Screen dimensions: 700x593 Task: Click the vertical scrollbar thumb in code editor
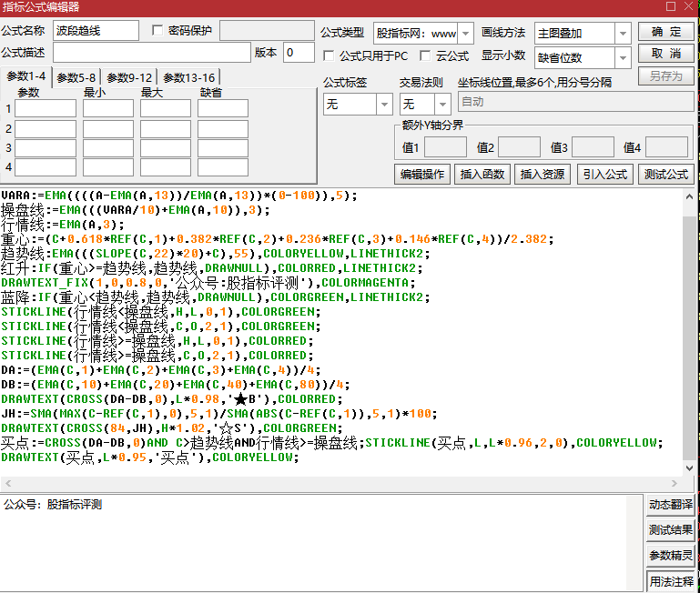[x=689, y=337]
